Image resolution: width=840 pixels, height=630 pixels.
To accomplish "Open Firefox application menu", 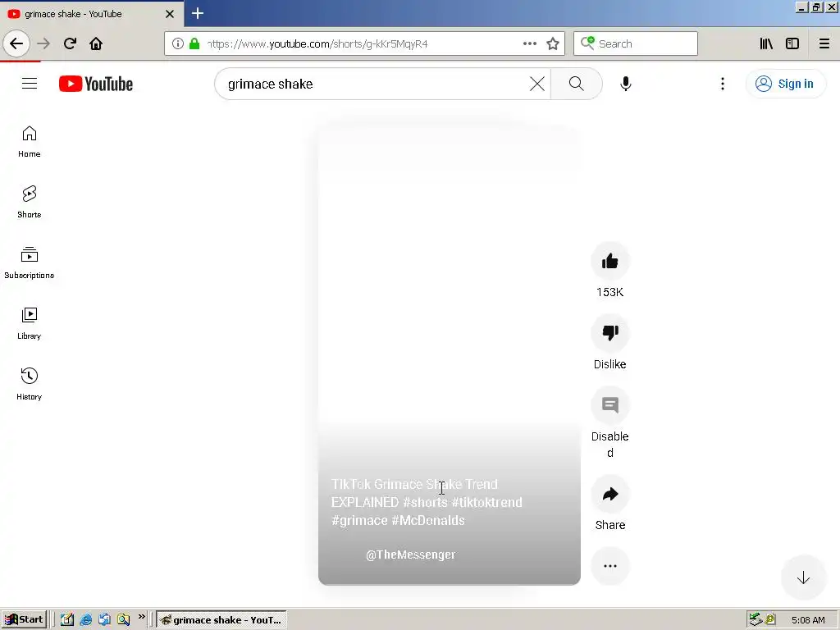I will click(824, 43).
